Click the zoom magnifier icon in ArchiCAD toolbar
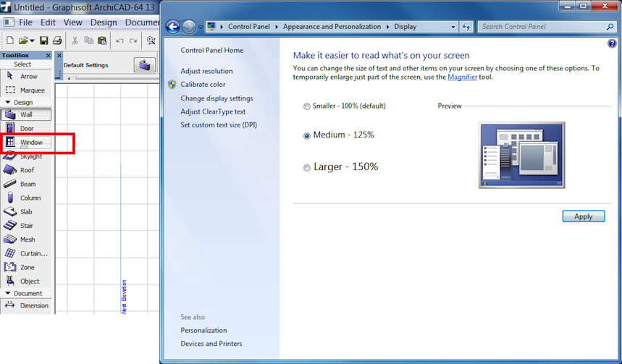The height and width of the screenshot is (364, 622). click(151, 40)
